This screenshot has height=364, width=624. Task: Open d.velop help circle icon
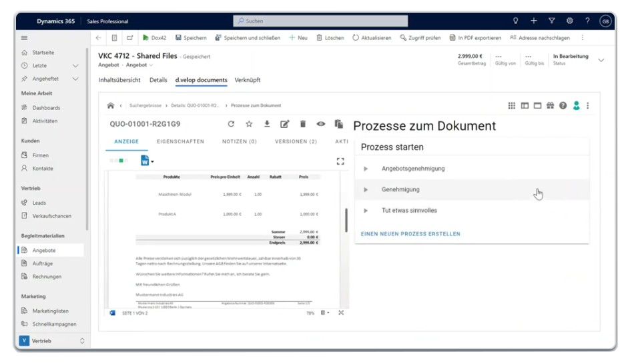coord(563,105)
